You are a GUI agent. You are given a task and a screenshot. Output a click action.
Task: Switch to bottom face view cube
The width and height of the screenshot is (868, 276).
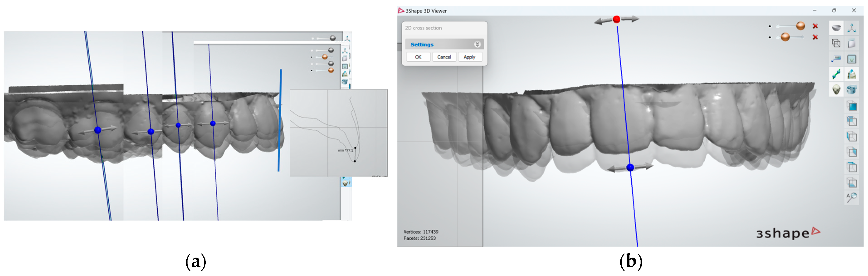(851, 183)
